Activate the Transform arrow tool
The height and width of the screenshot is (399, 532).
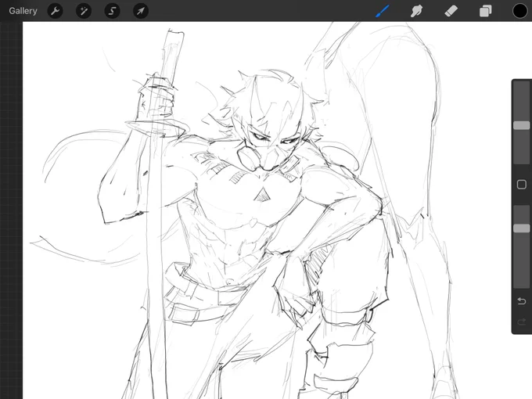[x=141, y=11]
